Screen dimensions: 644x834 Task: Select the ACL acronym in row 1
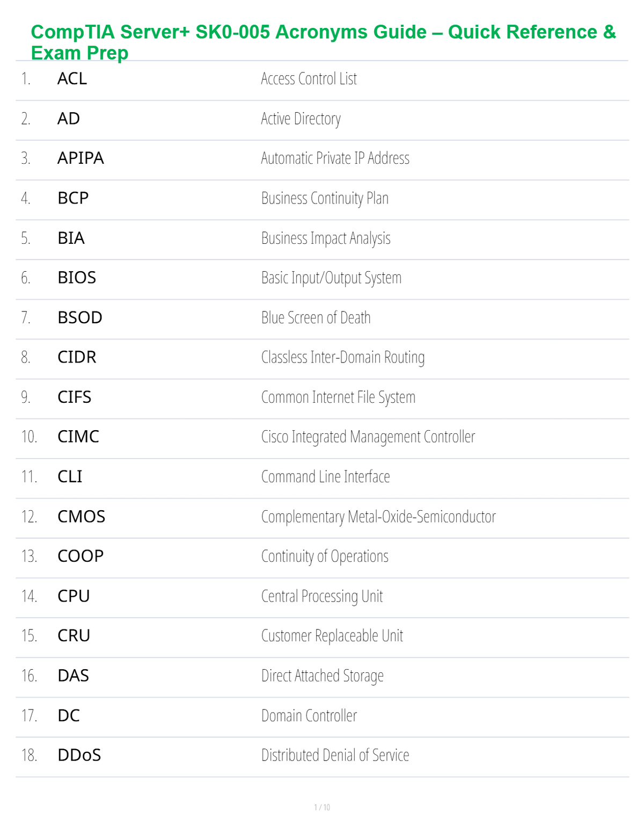[x=72, y=79]
